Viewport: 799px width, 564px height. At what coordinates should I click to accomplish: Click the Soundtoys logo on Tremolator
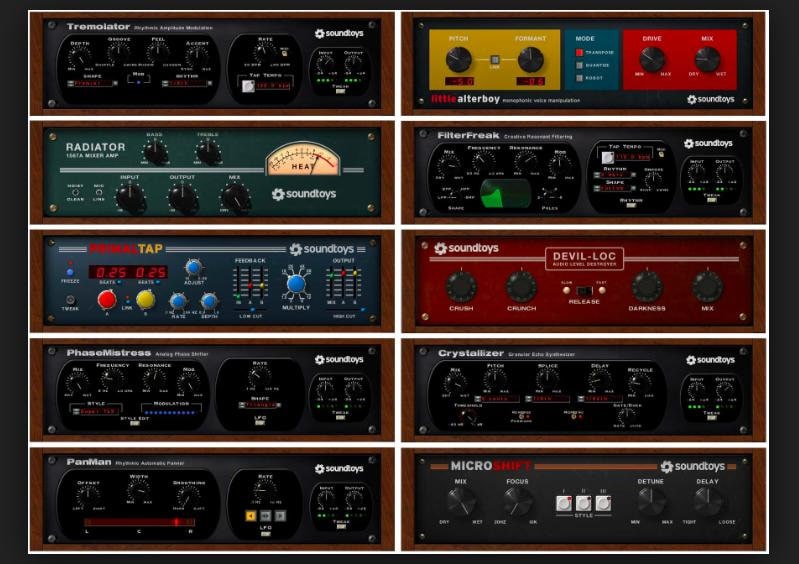[x=339, y=33]
